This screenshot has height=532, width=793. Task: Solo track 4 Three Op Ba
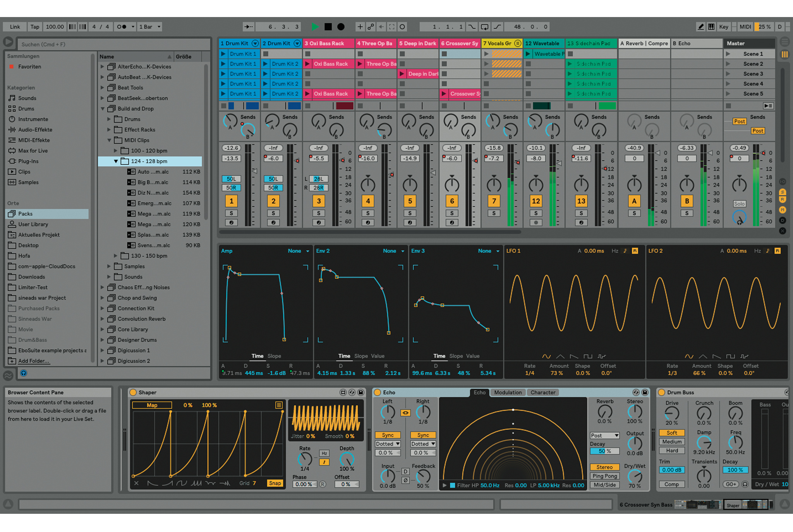(367, 213)
